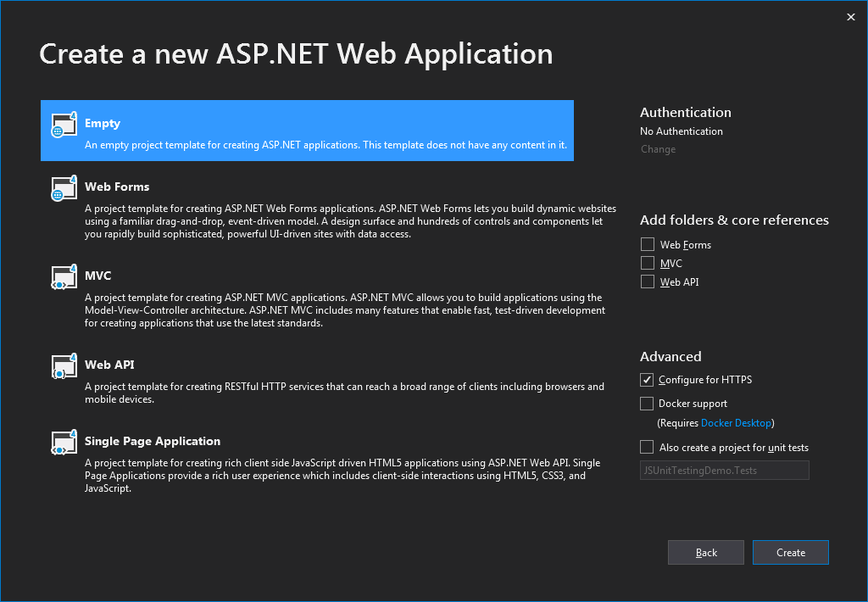Click the Single Page Application template icon
The height and width of the screenshot is (602, 868).
tap(64, 443)
